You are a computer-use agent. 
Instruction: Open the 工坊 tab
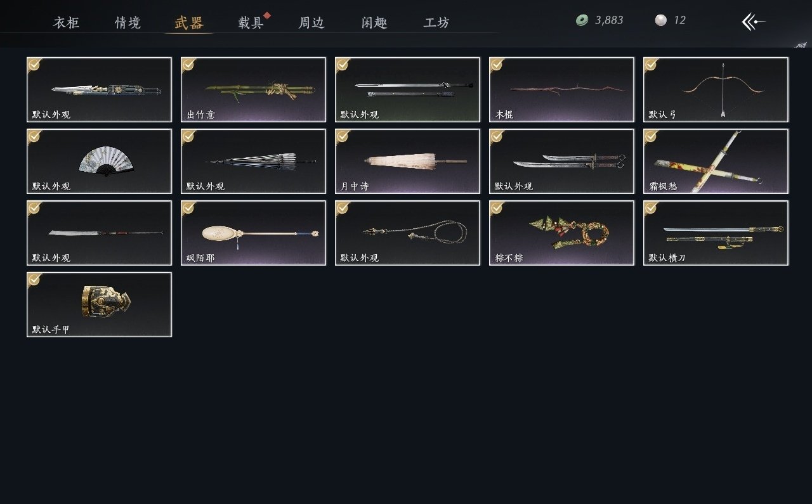[436, 23]
